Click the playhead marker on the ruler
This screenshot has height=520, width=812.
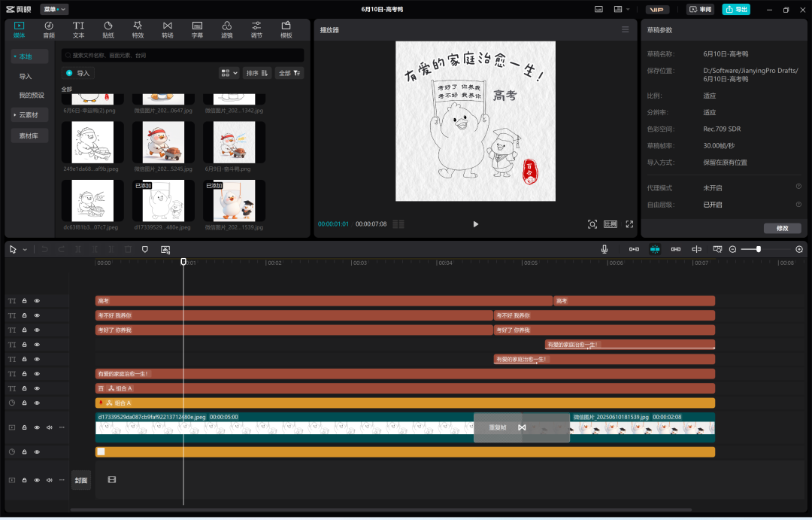point(183,262)
